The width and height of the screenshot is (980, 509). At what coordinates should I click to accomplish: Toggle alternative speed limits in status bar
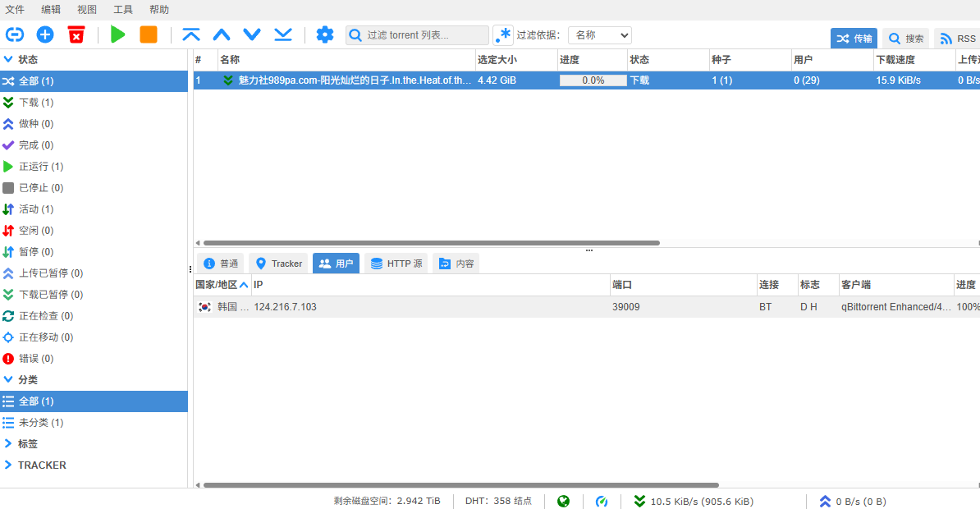(602, 501)
